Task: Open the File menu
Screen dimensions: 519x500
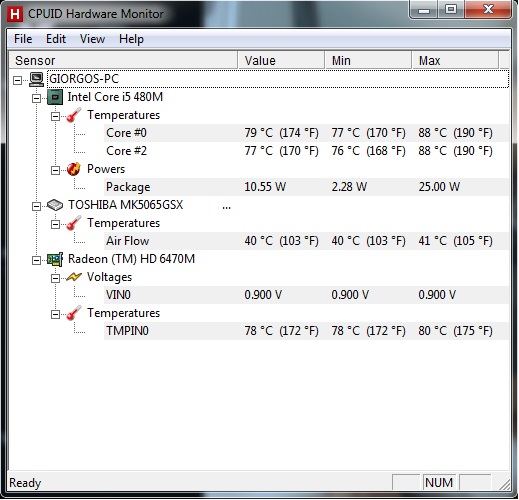Action: [x=23, y=39]
